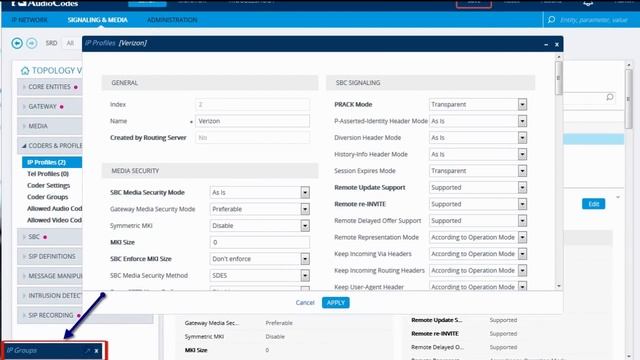Open P-Asserted-Identity Header Mode dropdown
Viewport: 640px width, 360px height.
click(522, 121)
